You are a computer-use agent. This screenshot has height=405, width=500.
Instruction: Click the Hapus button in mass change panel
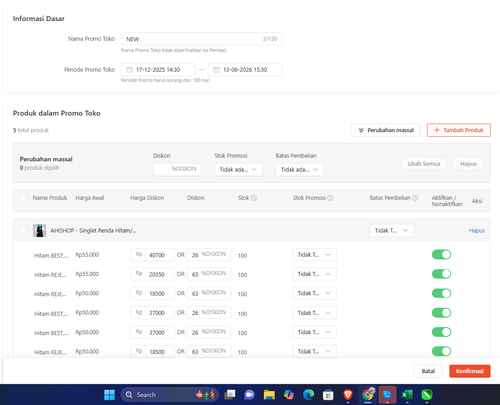468,164
